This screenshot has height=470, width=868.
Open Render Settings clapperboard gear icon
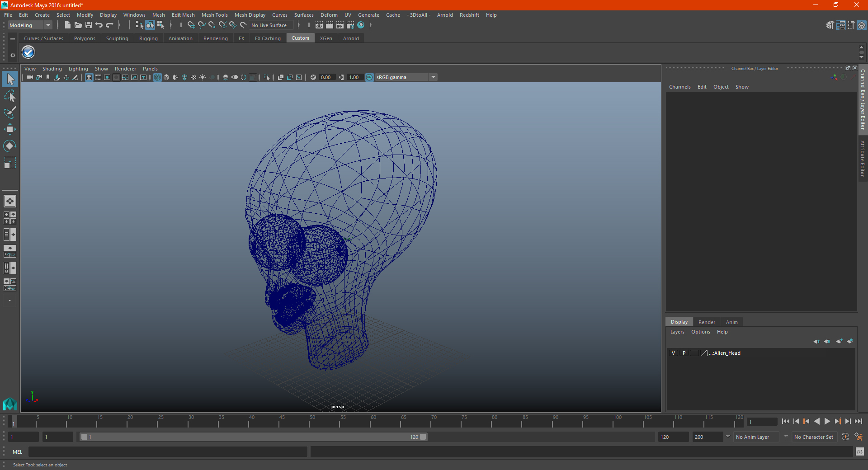(350, 25)
